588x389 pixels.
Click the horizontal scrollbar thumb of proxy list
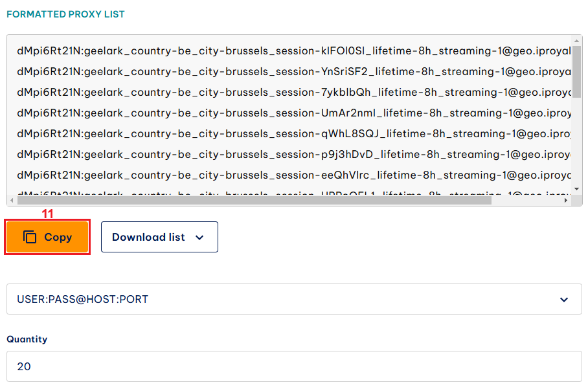click(253, 201)
